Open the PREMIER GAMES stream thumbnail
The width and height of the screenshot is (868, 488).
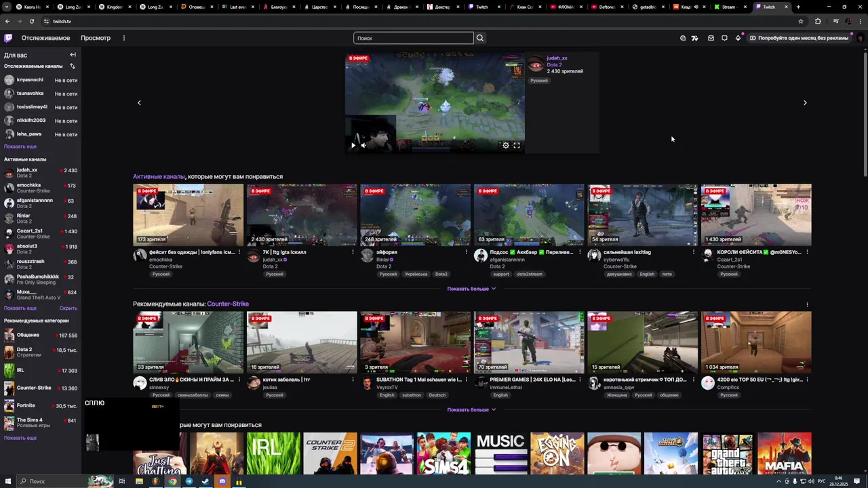pyautogui.click(x=529, y=342)
